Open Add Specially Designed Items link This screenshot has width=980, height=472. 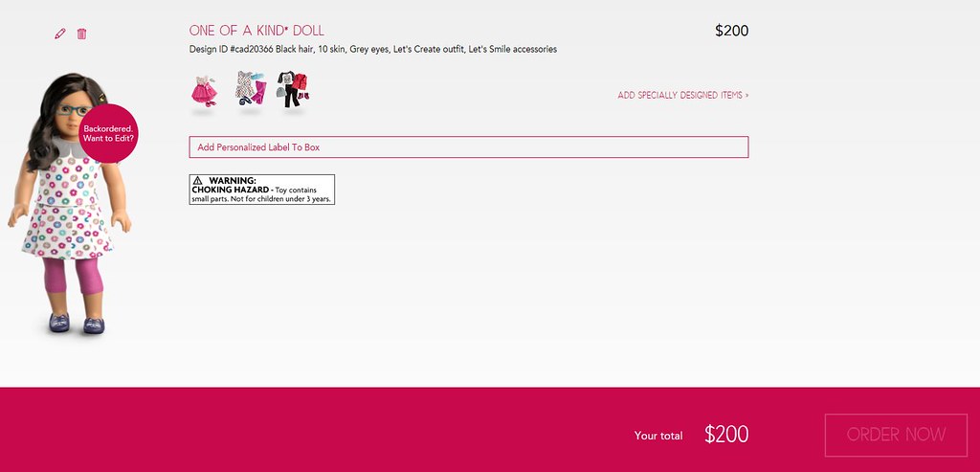click(x=683, y=95)
